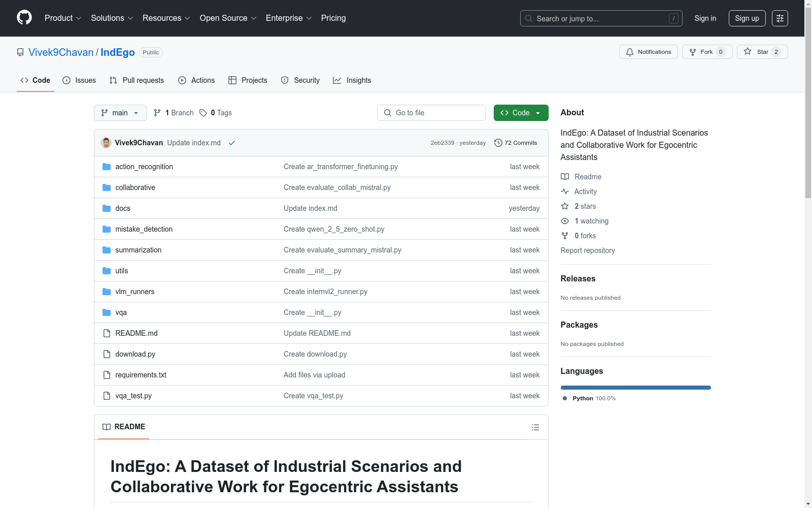Click the collaborative folder icon
Screen dimensions: 812x508
tap(107, 187)
